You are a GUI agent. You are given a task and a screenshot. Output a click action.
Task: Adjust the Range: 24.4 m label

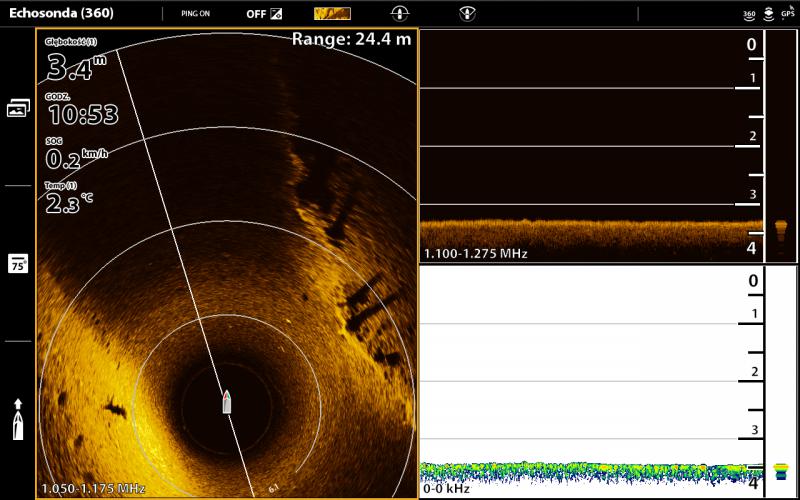click(351, 39)
